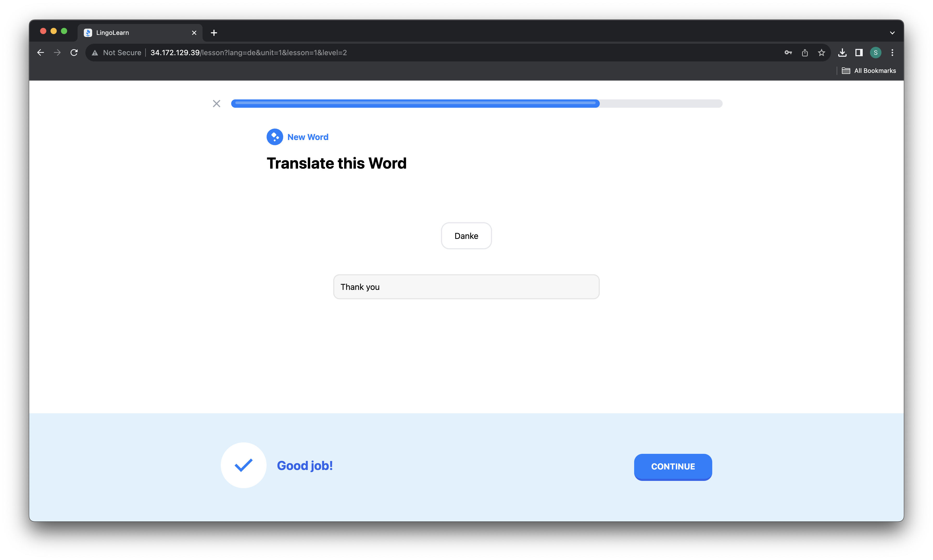Image resolution: width=933 pixels, height=560 pixels.
Task: Go back using browser back arrow
Action: tap(41, 53)
